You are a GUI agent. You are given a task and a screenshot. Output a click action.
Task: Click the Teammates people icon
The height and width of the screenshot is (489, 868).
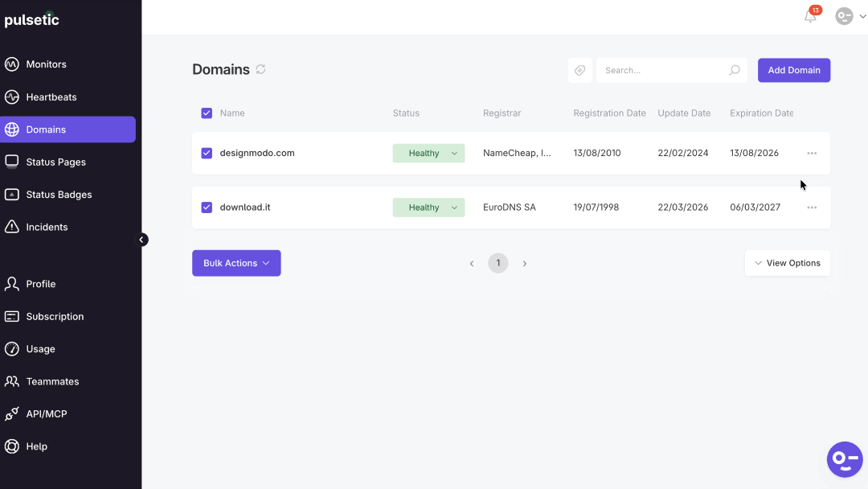pos(11,381)
